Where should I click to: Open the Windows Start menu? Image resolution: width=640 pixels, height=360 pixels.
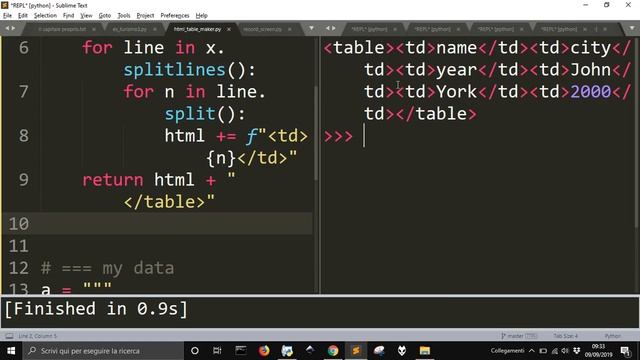[x=11, y=351]
